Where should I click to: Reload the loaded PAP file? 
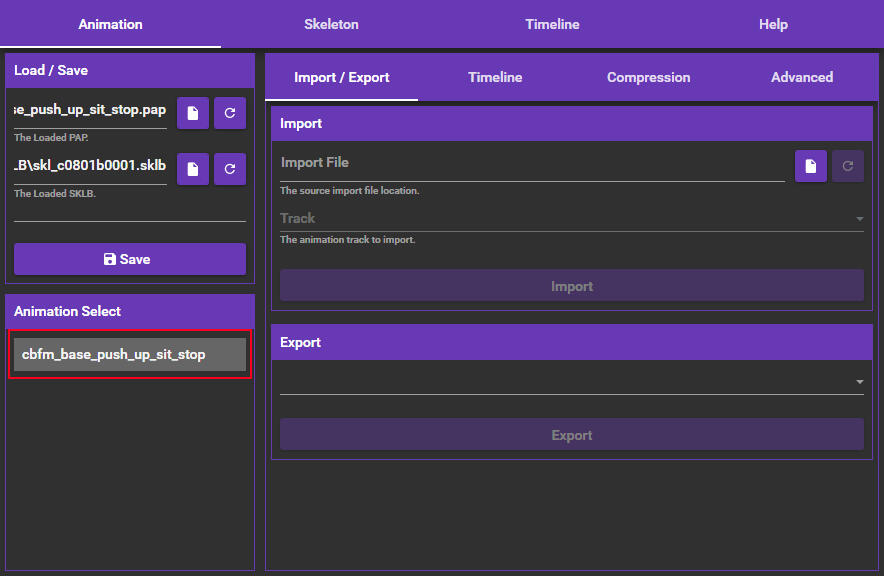click(230, 113)
